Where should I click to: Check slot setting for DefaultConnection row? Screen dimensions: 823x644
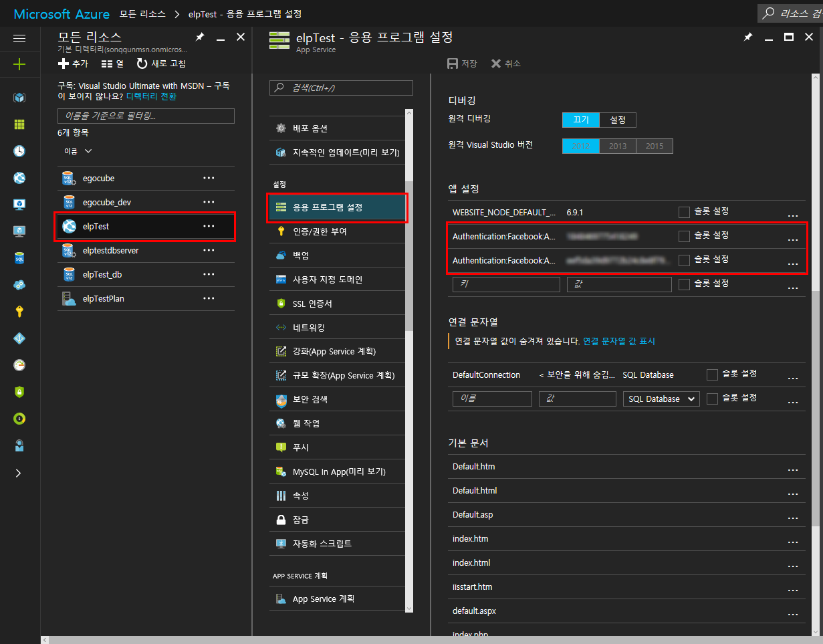712,374
